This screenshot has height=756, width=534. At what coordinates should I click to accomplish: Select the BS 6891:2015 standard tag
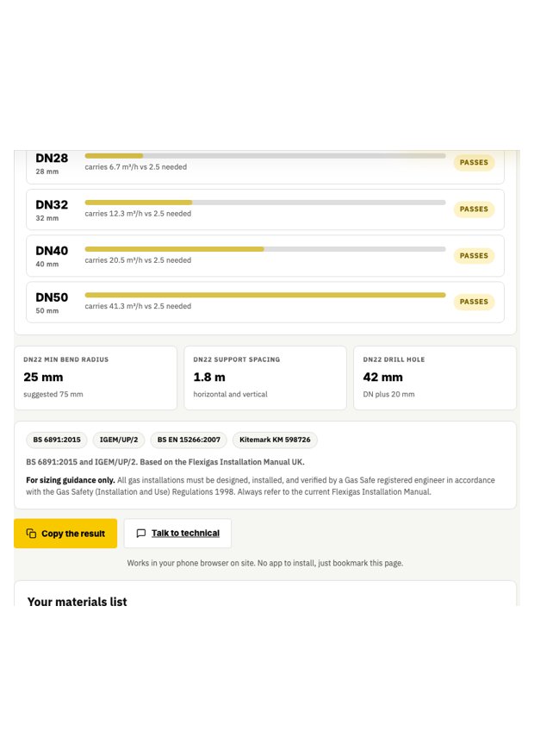(x=57, y=440)
